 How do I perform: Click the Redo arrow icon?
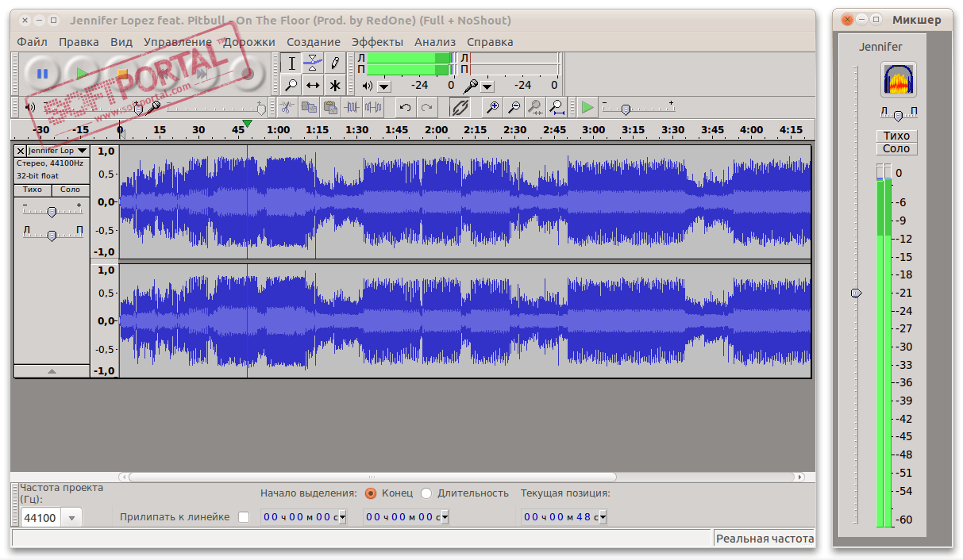[x=426, y=107]
